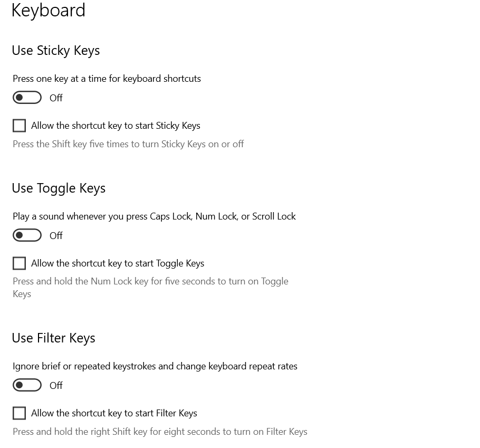Select the 'Use Sticky Keys' section heading
This screenshot has height=448, width=480.
coord(55,50)
